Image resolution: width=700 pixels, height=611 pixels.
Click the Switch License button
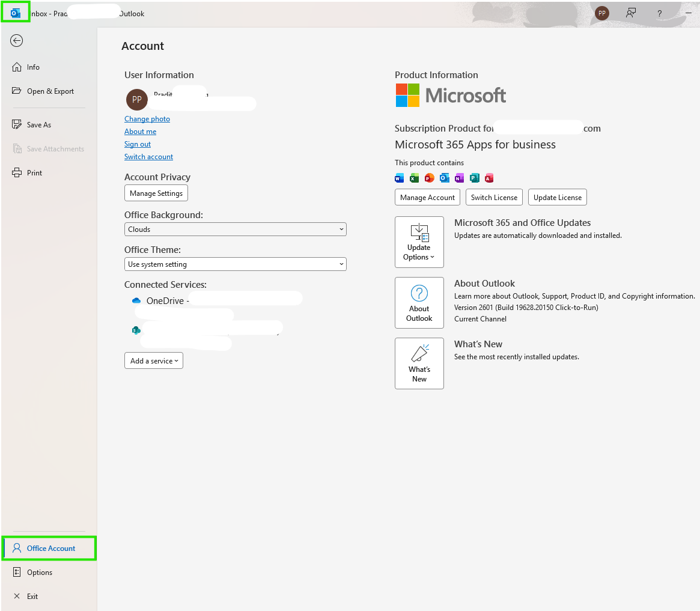point(494,197)
